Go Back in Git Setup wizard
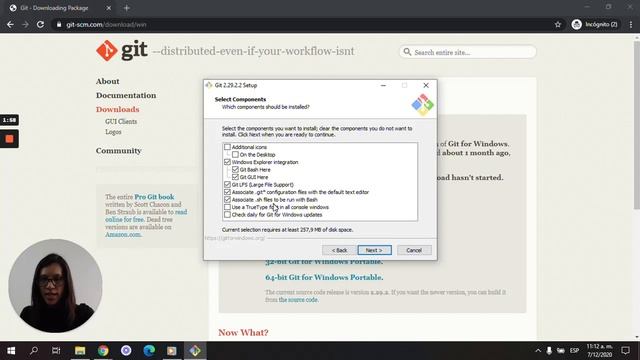 [x=339, y=250]
